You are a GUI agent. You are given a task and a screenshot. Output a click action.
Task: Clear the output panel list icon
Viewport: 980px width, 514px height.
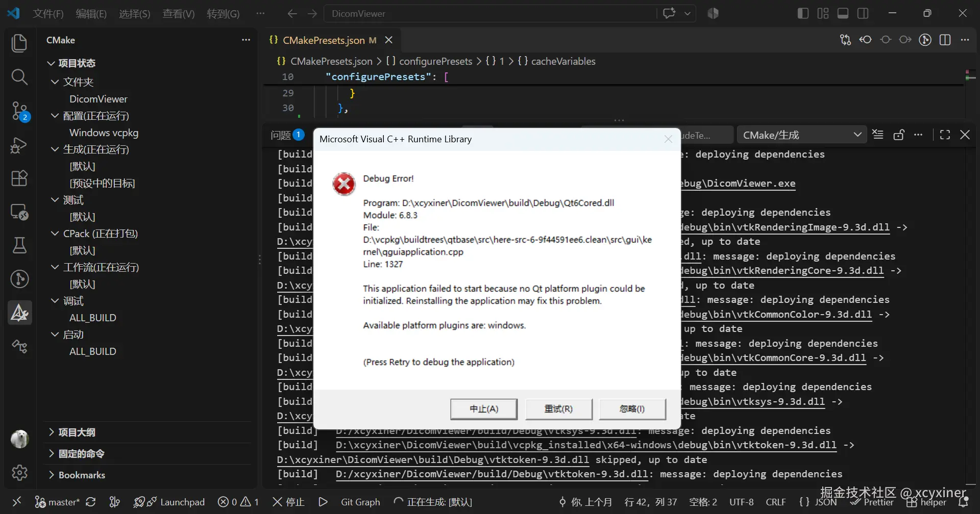point(878,135)
